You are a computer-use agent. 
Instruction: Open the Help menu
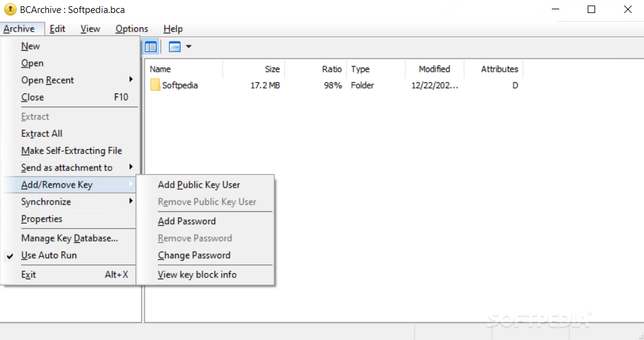(x=173, y=28)
